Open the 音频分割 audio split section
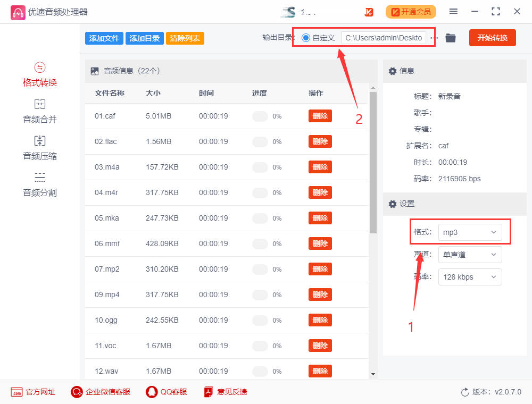 click(x=40, y=184)
